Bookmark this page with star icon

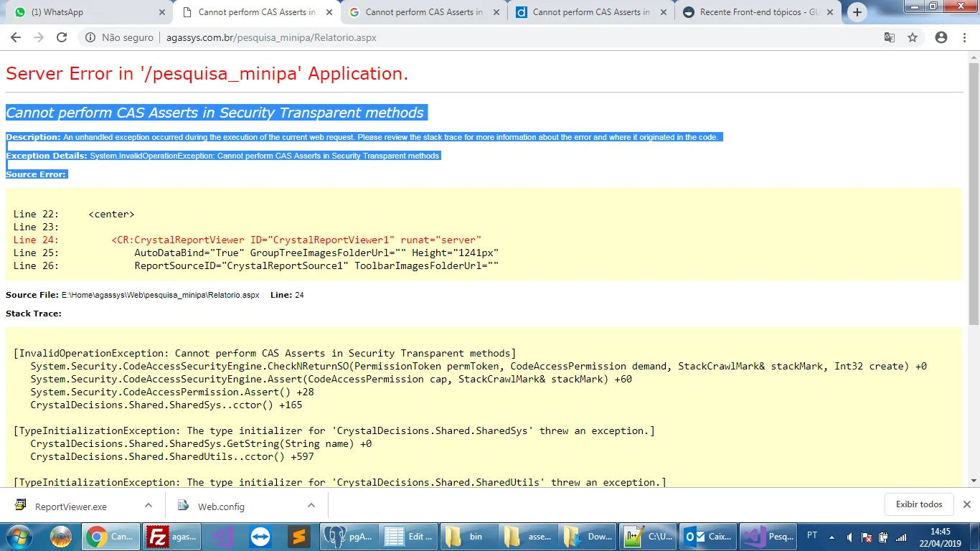[x=913, y=38]
